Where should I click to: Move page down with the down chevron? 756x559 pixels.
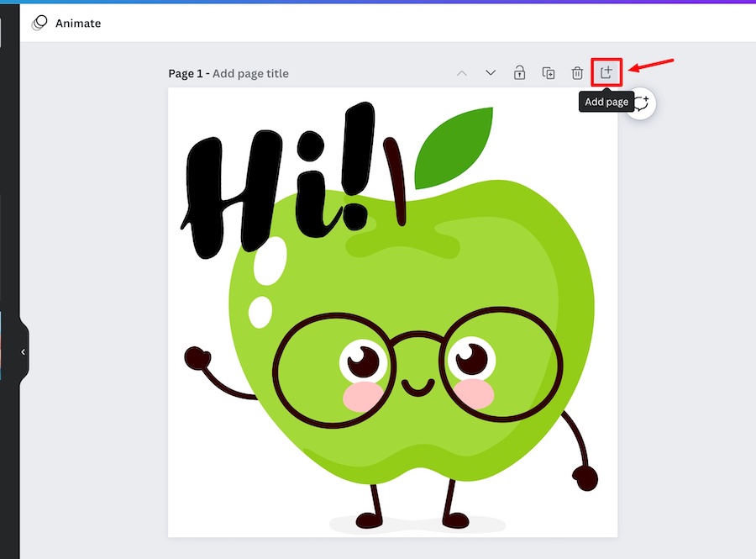(x=491, y=73)
